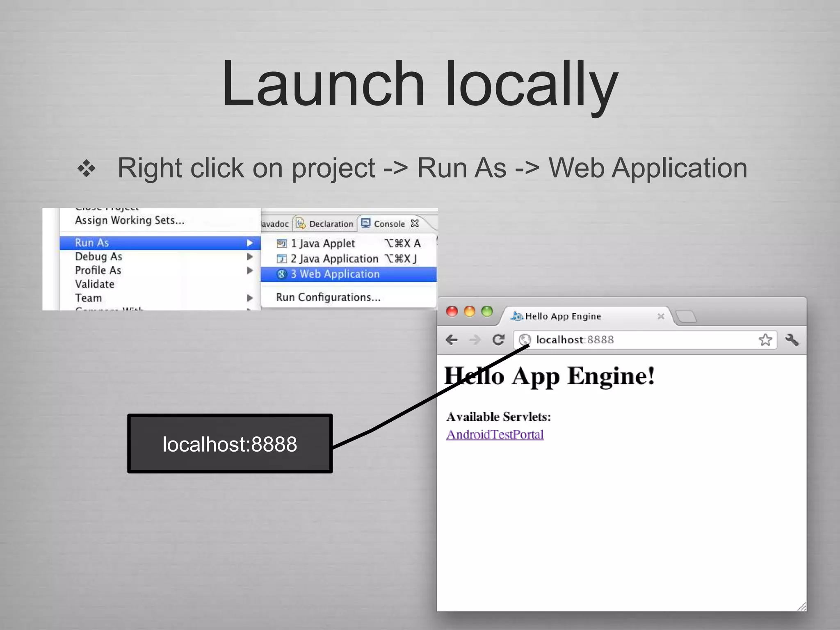Image resolution: width=840 pixels, height=630 pixels.
Task: Switch to the Declaration tab
Action: pyautogui.click(x=325, y=224)
